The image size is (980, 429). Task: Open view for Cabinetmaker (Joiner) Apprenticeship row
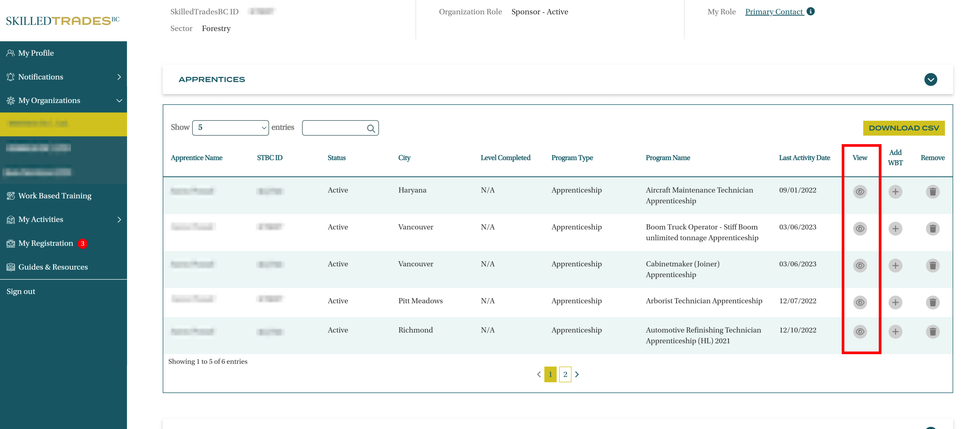pos(860,265)
